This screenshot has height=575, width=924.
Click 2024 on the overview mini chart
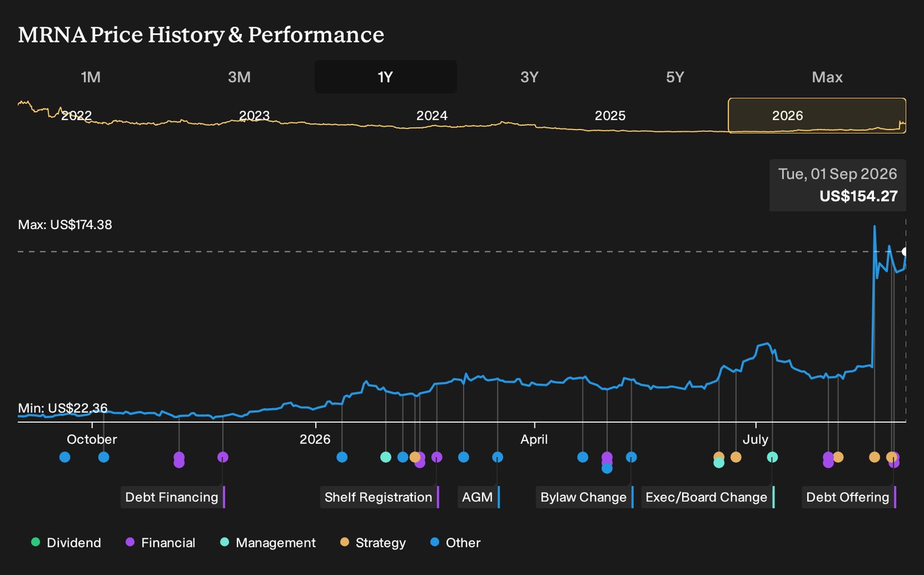tap(432, 116)
